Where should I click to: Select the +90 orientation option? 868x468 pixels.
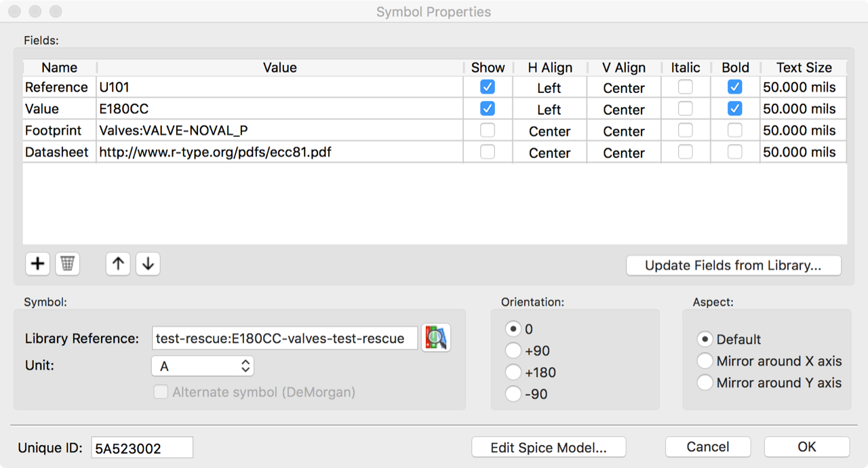tap(514, 351)
